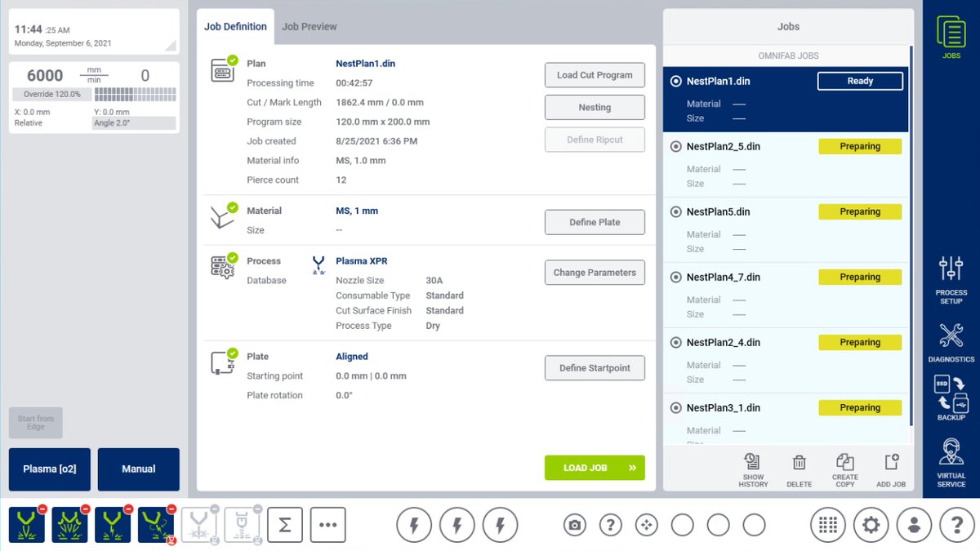This screenshot has height=551, width=980.
Task: Click the Preparing status of NestPlan5.din
Action: tap(860, 211)
